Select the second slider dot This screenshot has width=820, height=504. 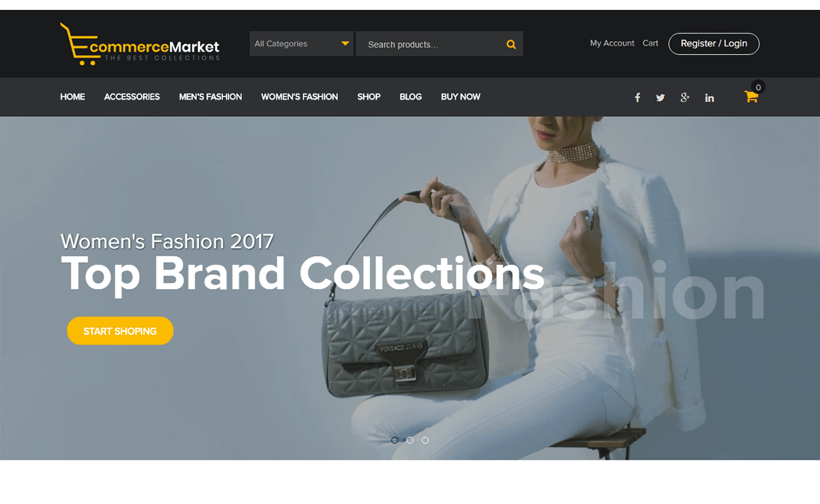410,440
